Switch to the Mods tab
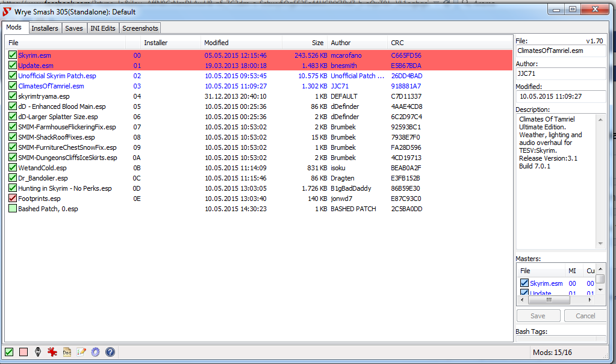This screenshot has width=616, height=364. 14,27
